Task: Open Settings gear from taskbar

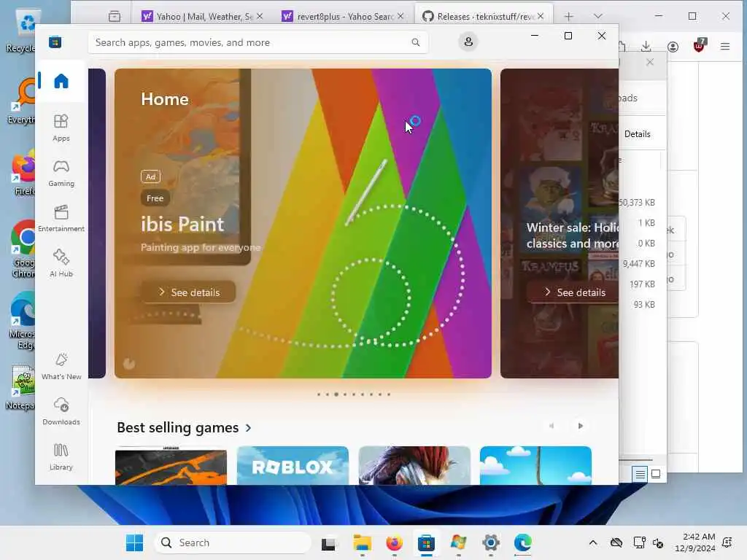Action: pyautogui.click(x=491, y=542)
